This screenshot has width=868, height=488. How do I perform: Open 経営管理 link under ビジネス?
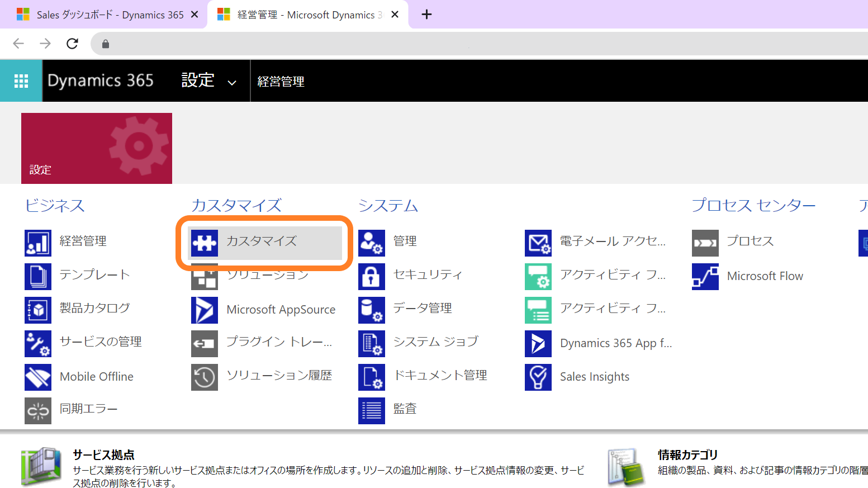coord(83,241)
